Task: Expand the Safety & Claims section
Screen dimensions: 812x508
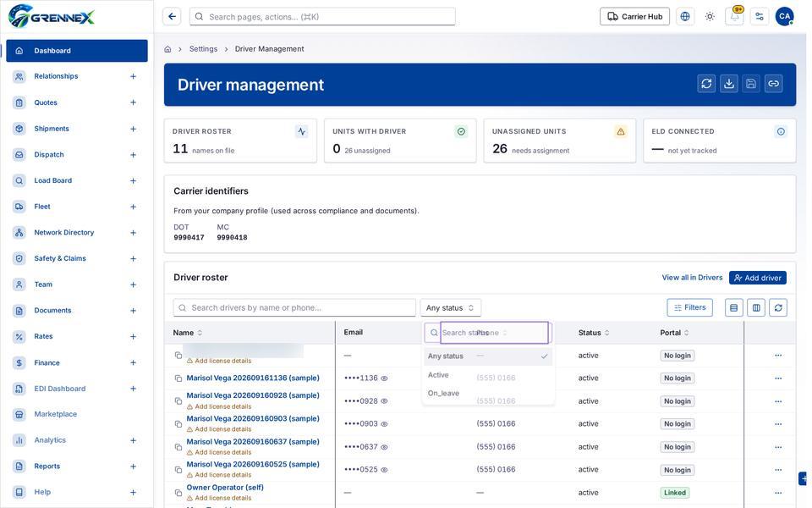Action: 133,259
